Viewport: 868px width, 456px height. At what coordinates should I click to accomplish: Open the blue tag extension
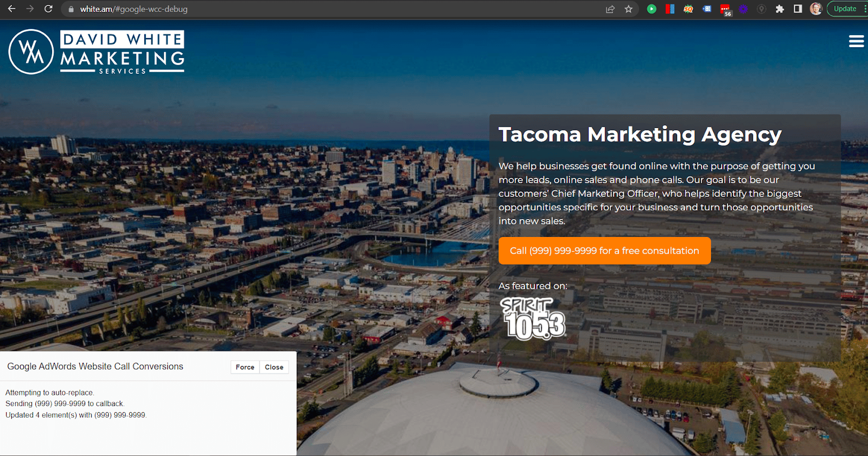[x=707, y=9]
